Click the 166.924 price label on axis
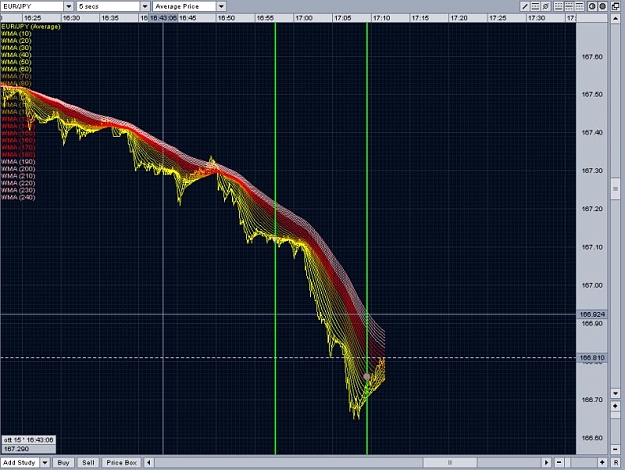625x470 pixels. tap(592, 315)
